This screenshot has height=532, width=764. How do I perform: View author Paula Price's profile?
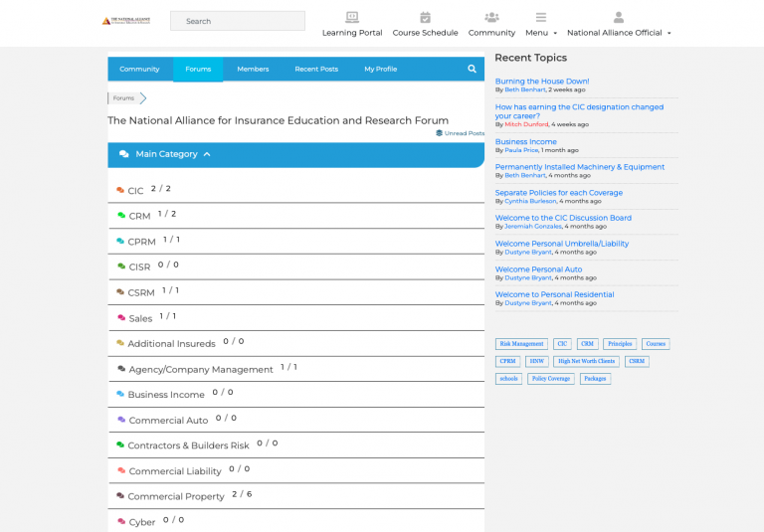521,150
